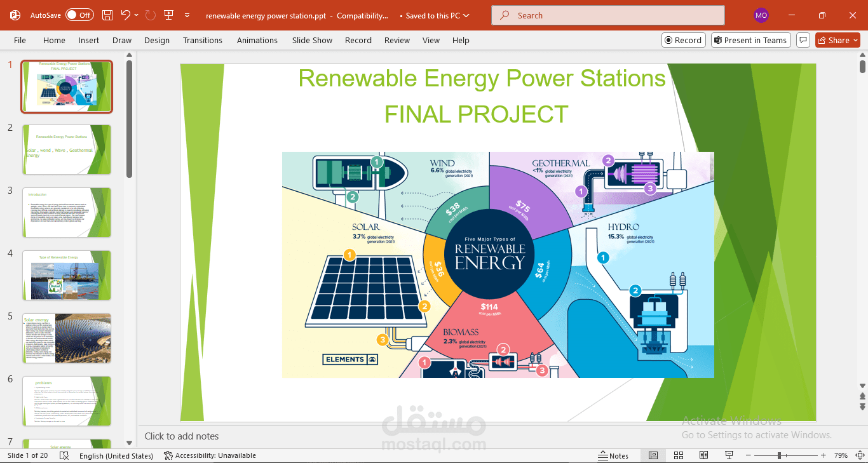Screen dimensions: 868x463
Task: Select slide 1 thumbnail
Action: click(x=67, y=86)
